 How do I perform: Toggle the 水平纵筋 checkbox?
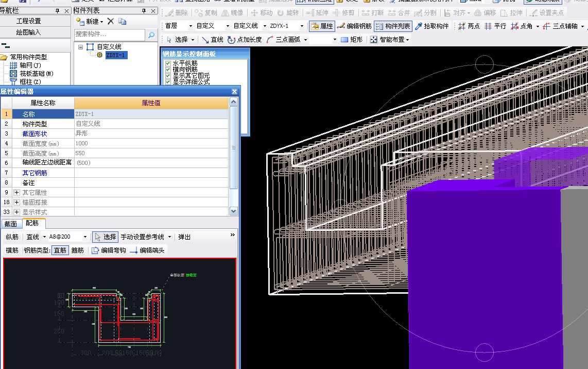click(168, 63)
